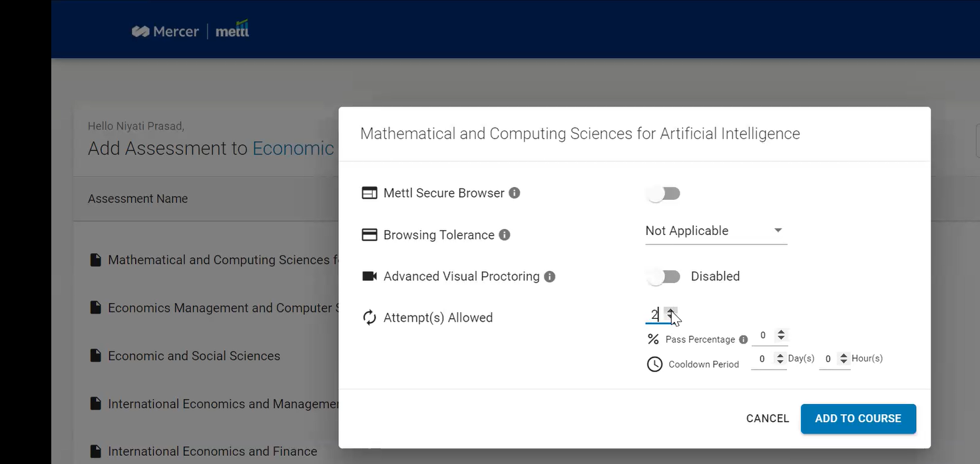Click the Cooldown Hour(s) stepper arrows
The height and width of the screenshot is (464, 980).
844,359
